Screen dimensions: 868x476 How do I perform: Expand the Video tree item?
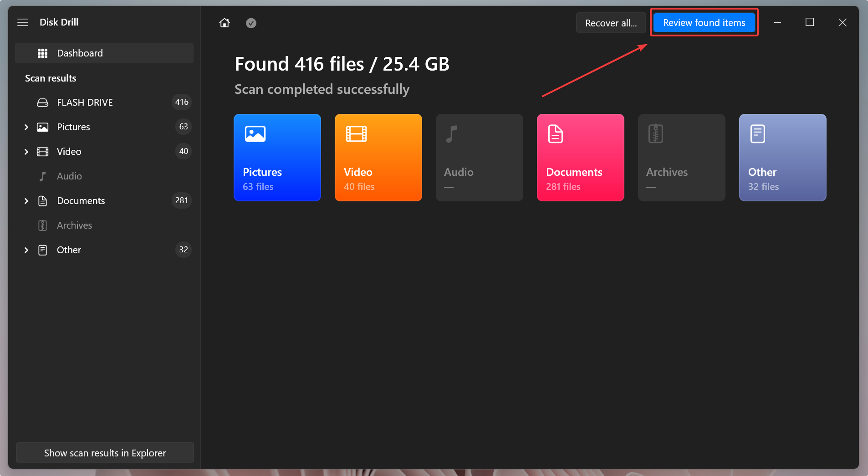coord(26,152)
